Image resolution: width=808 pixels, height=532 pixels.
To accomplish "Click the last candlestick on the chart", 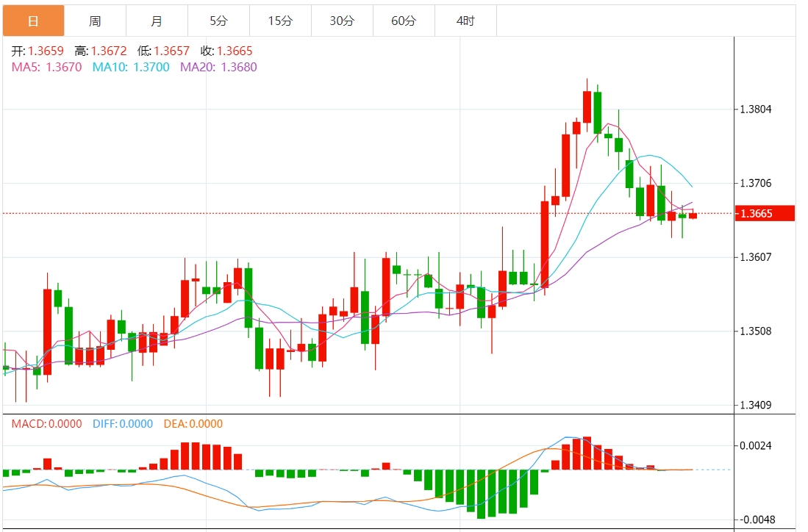I will (693, 215).
